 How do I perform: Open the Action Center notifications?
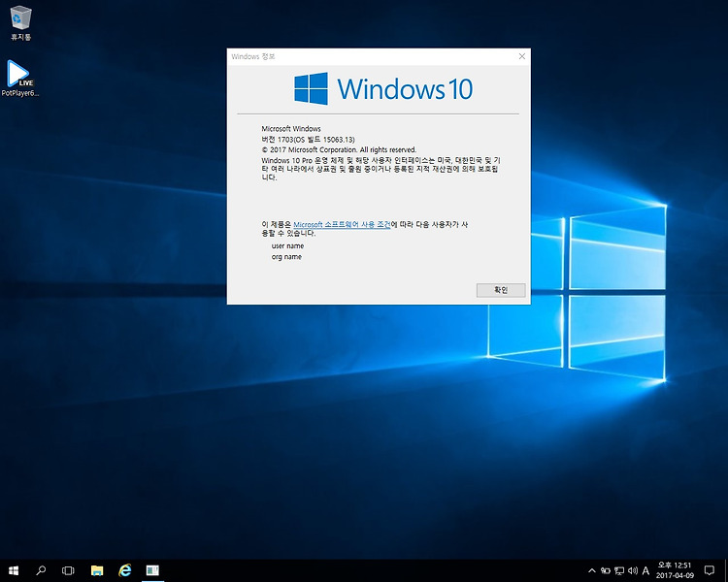[709, 570]
